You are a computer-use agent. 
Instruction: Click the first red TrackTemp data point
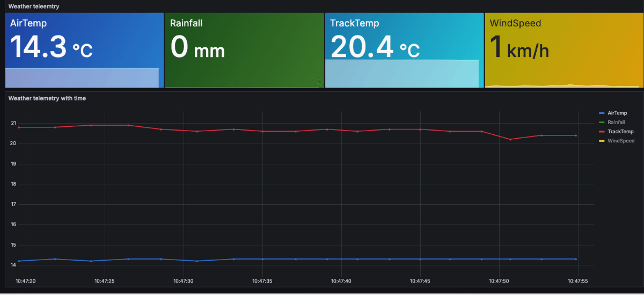coord(19,127)
